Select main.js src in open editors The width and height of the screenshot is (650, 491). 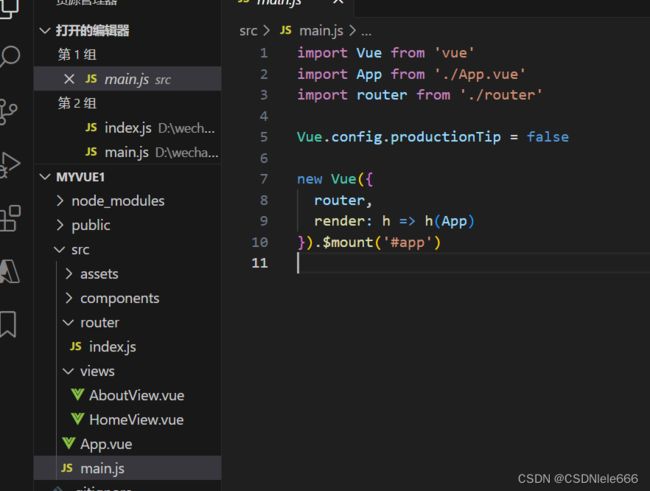pos(127,79)
